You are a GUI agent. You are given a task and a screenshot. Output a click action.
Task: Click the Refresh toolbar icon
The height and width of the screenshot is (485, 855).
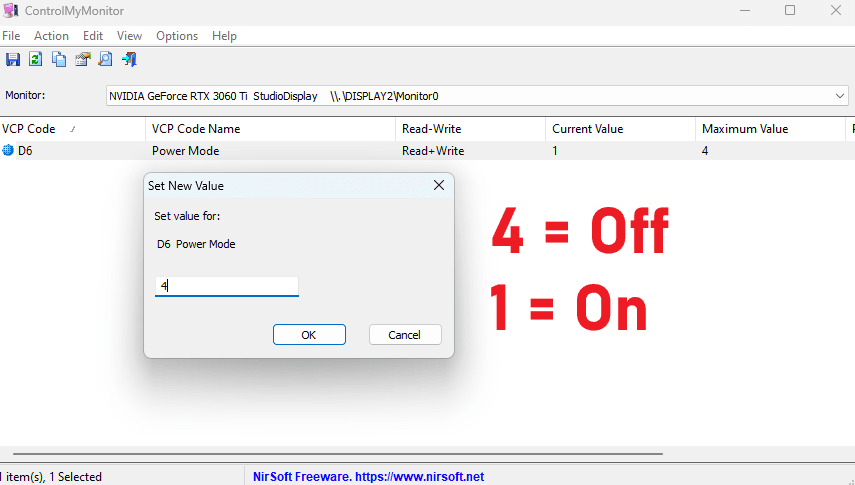tap(35, 60)
